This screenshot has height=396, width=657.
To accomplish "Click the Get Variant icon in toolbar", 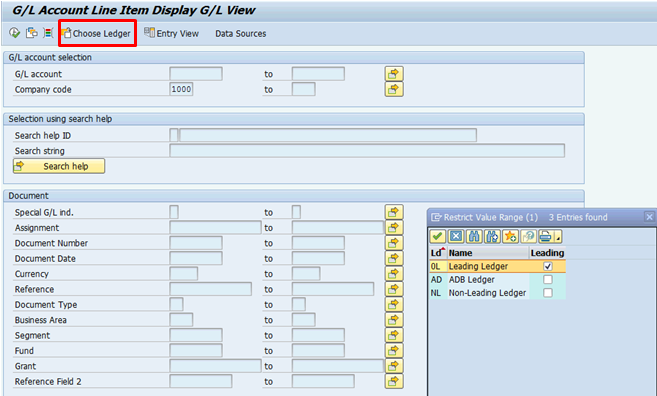I will pyautogui.click(x=31, y=33).
